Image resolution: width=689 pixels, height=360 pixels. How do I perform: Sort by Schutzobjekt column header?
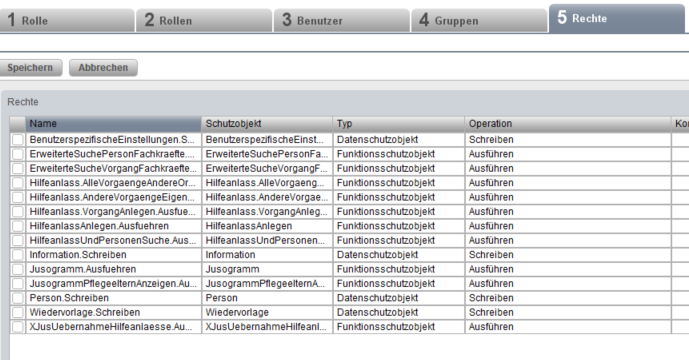click(x=267, y=124)
